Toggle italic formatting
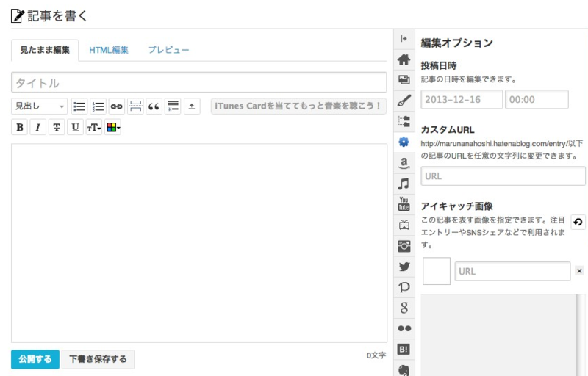The height and width of the screenshot is (376, 588). pyautogui.click(x=38, y=127)
